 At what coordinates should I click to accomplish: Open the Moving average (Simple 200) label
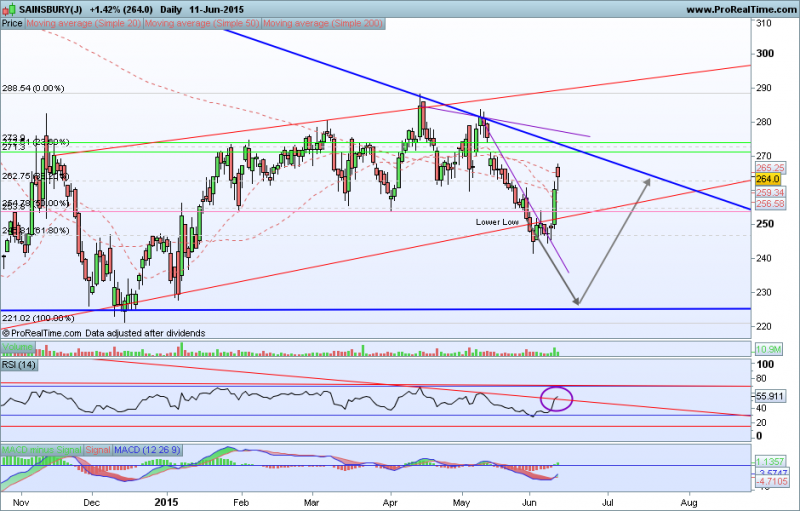[324, 22]
